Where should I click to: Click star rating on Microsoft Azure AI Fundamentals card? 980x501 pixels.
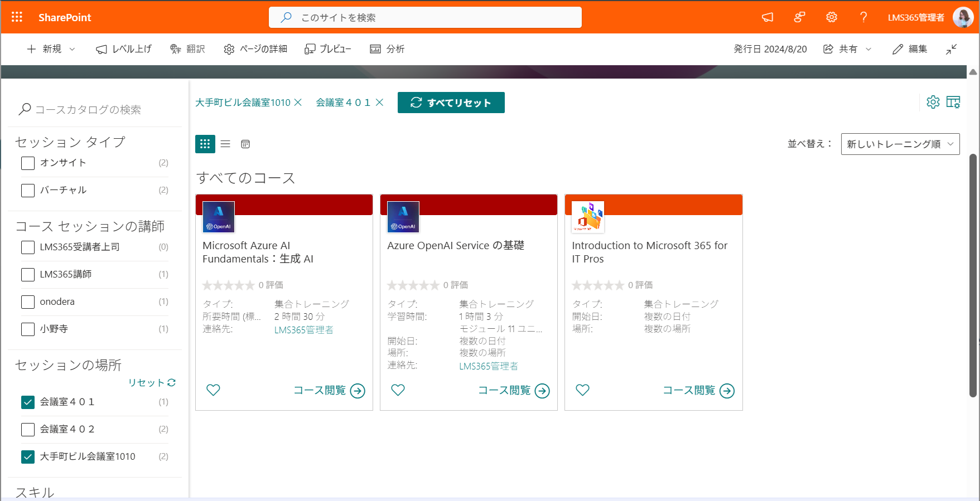[229, 285]
